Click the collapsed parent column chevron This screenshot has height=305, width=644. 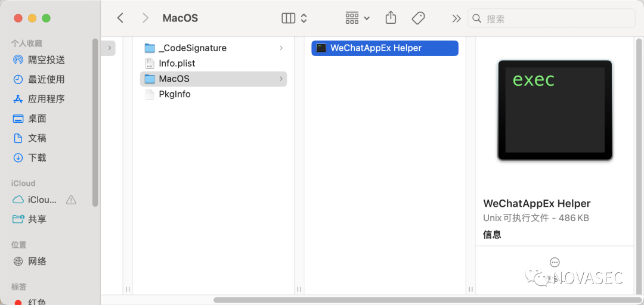point(109,48)
